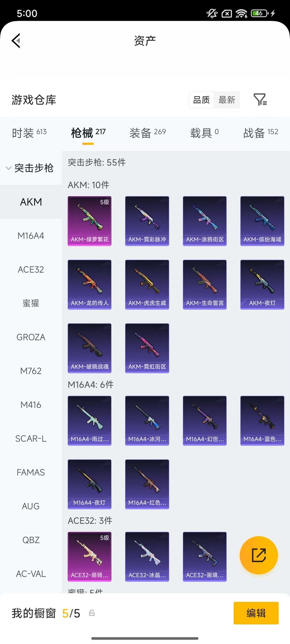This screenshot has height=644, width=290.
Task: Open the 战备 152 tab
Action: 261,133
